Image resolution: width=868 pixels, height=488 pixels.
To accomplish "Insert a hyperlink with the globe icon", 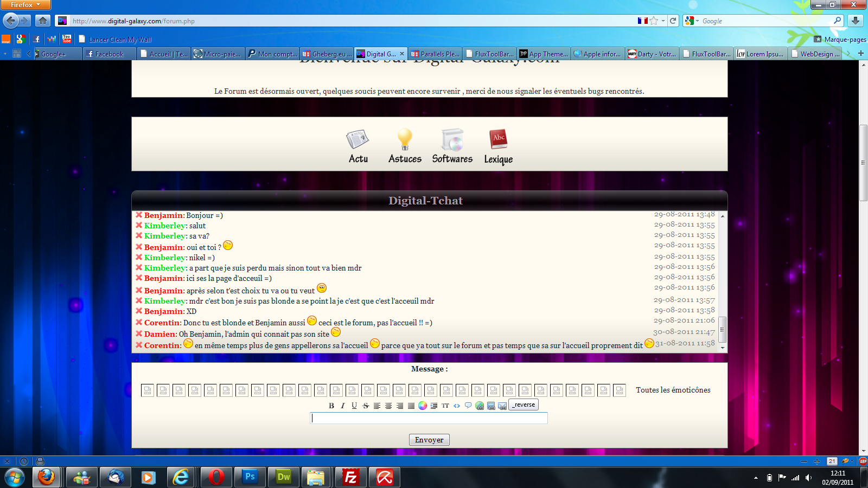I will [x=480, y=405].
